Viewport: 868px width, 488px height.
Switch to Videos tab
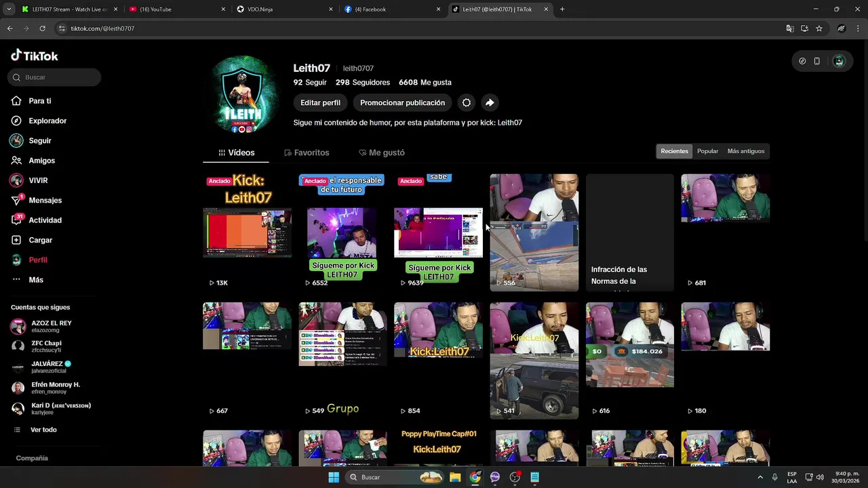tap(236, 152)
